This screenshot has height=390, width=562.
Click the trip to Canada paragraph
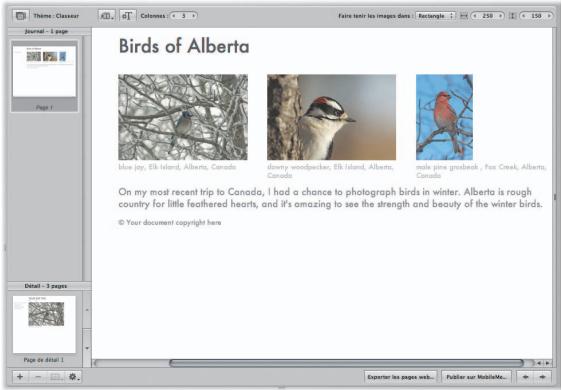pyautogui.click(x=330, y=198)
